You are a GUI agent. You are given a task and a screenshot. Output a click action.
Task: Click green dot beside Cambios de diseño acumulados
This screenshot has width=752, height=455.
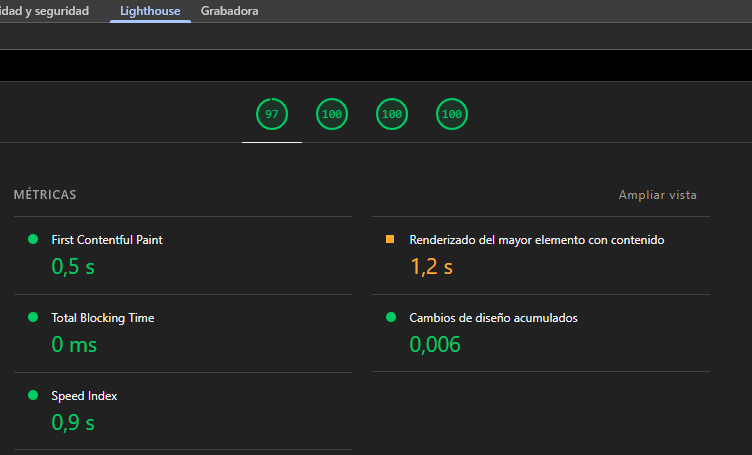click(390, 318)
